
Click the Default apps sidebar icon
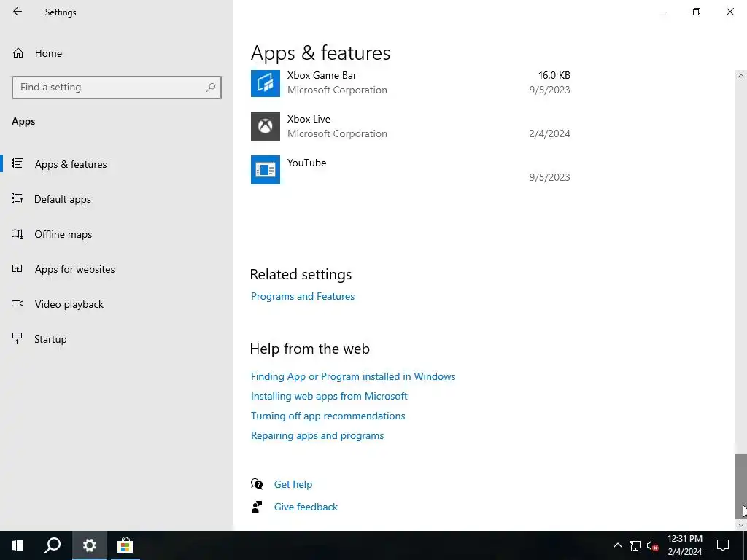[x=18, y=198]
